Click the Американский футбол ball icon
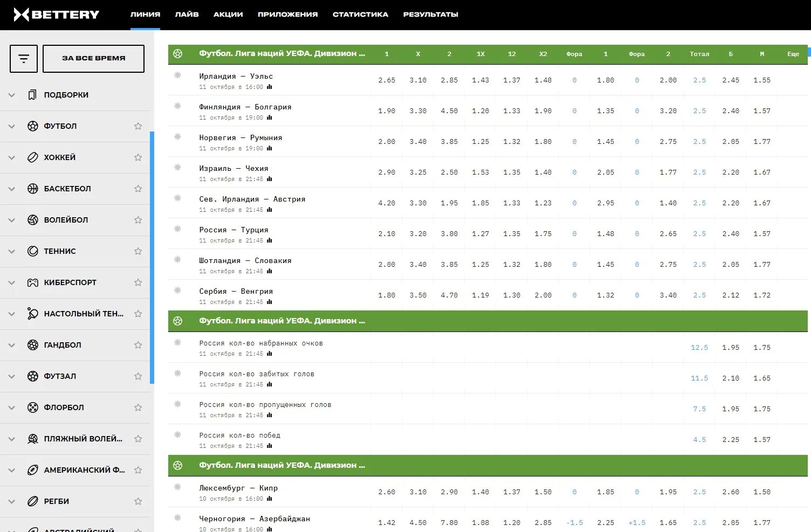Viewport: 811px width, 532px height. pyautogui.click(x=33, y=470)
